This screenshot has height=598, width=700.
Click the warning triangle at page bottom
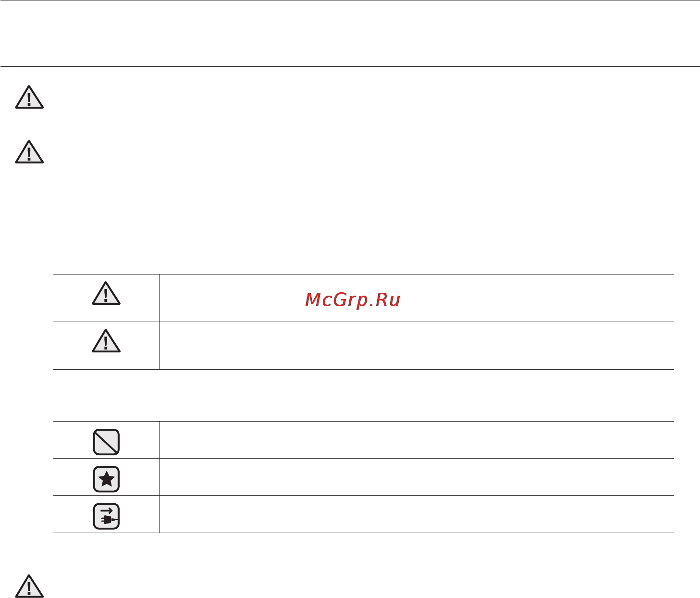[x=29, y=586]
